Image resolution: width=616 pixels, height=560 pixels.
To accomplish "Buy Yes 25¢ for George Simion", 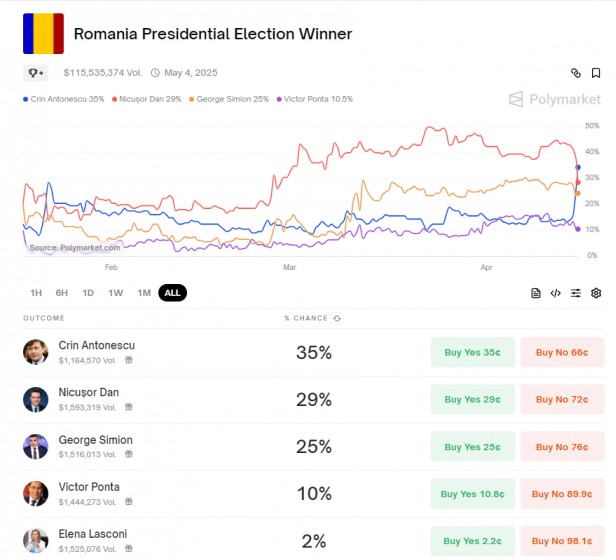I will point(472,446).
